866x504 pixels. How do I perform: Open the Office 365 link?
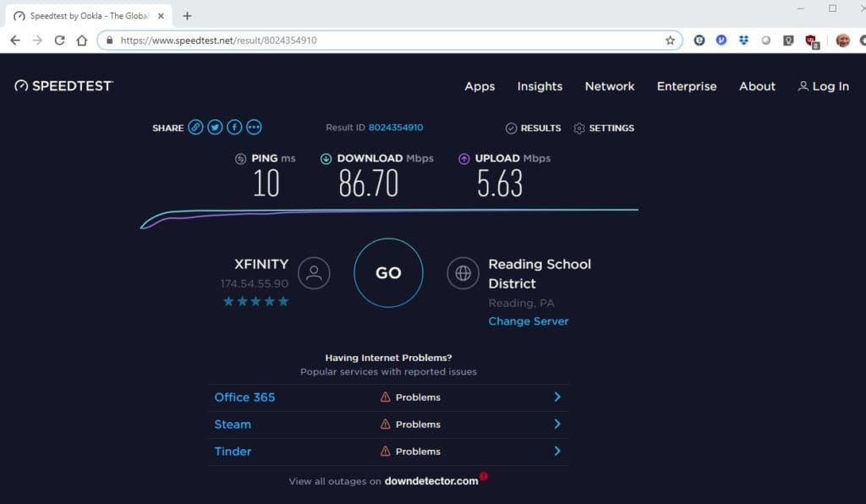[244, 397]
